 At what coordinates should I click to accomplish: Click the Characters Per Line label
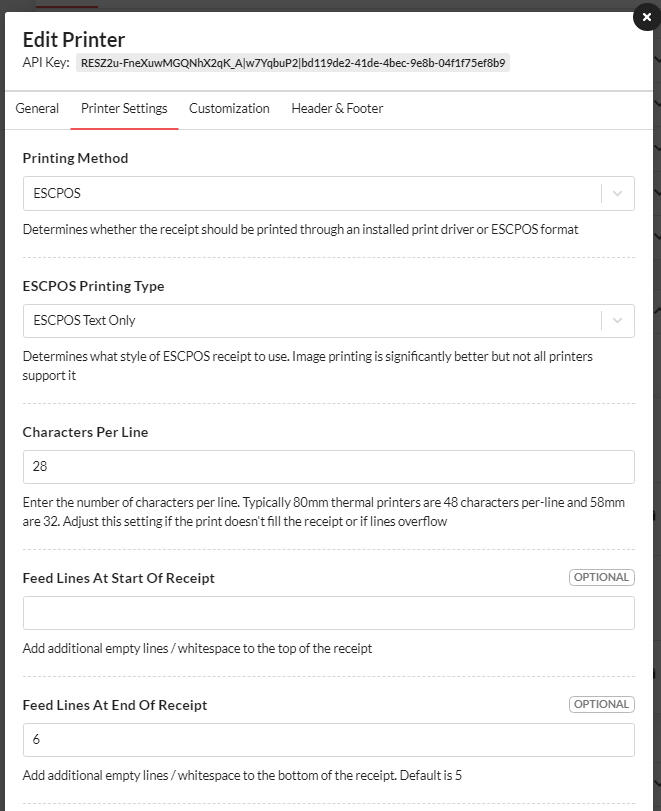coord(85,432)
